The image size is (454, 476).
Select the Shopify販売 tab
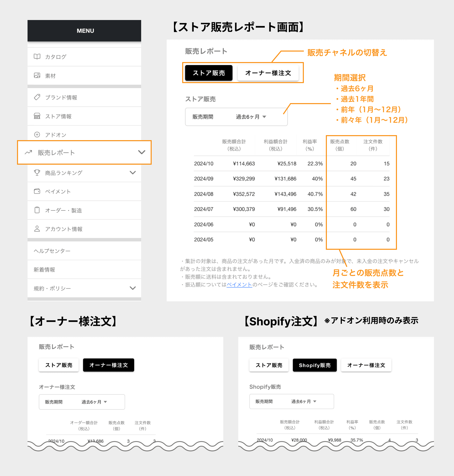315,365
